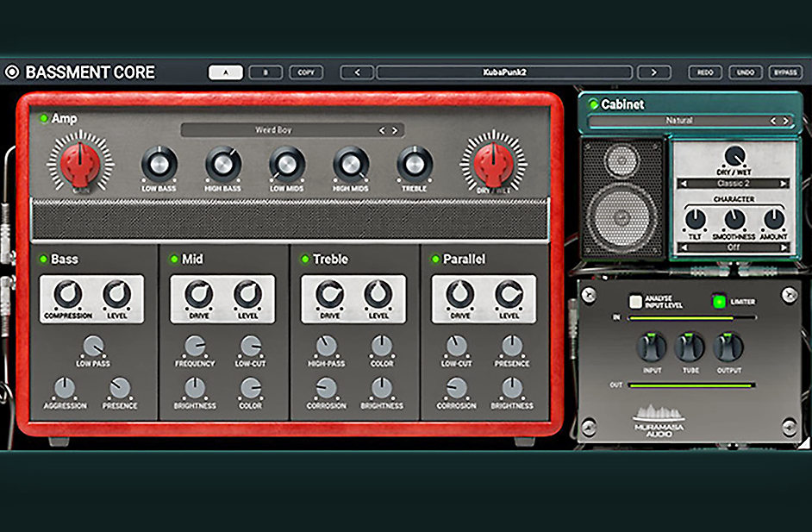This screenshot has width=812, height=532.
Task: Open the Weird Boy amp model selector
Action: (x=292, y=130)
